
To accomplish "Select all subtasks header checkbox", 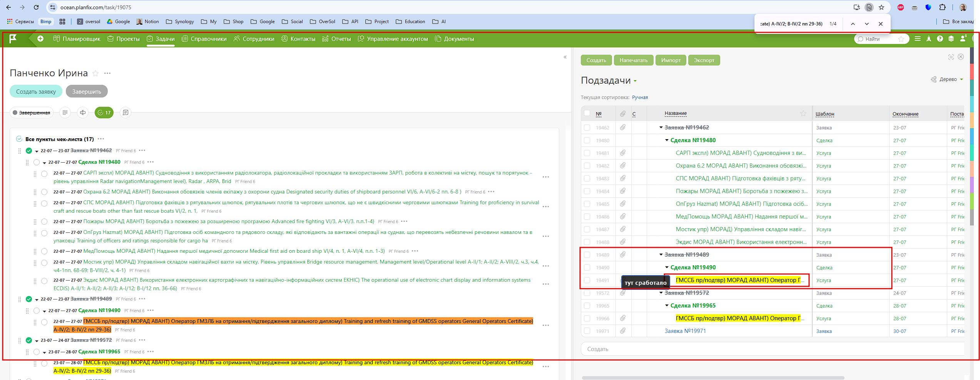I will click(x=587, y=113).
